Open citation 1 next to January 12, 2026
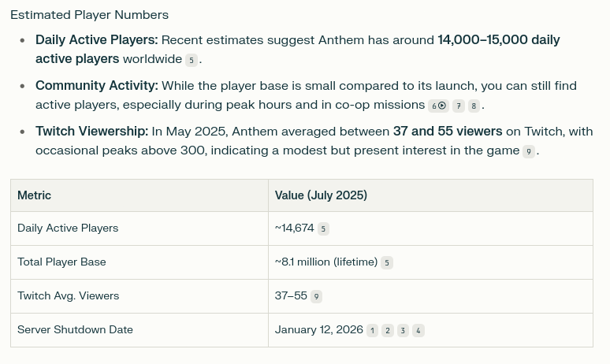 372,331
